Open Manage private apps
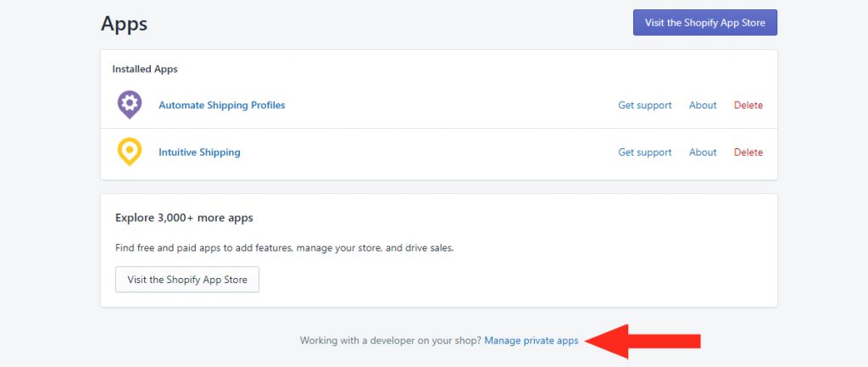868x367 pixels. pos(531,341)
